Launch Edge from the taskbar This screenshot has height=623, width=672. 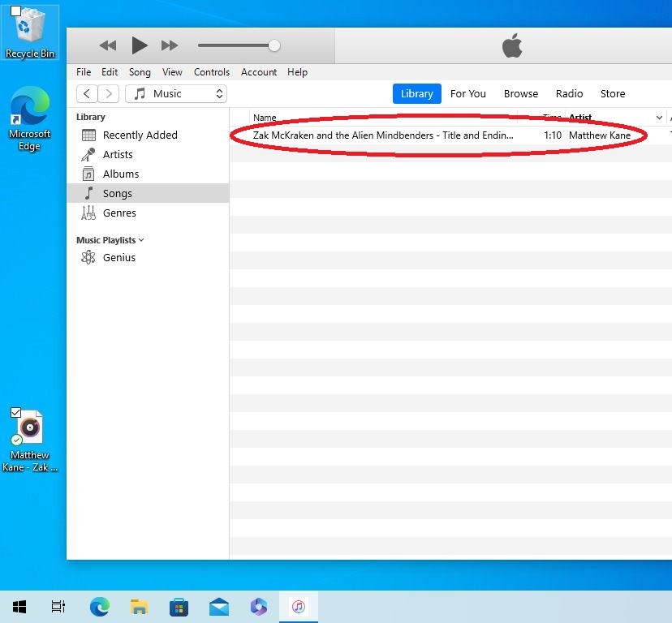point(100,607)
